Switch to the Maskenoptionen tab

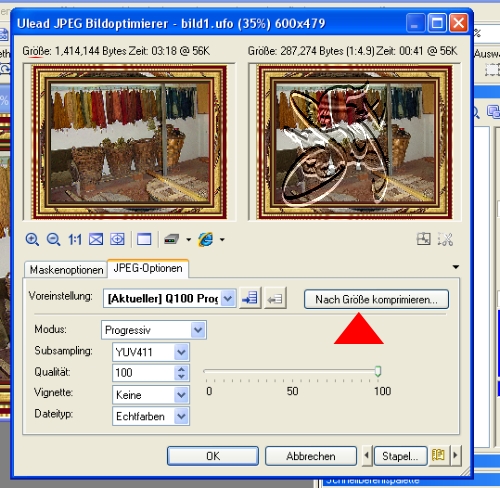coord(66,269)
